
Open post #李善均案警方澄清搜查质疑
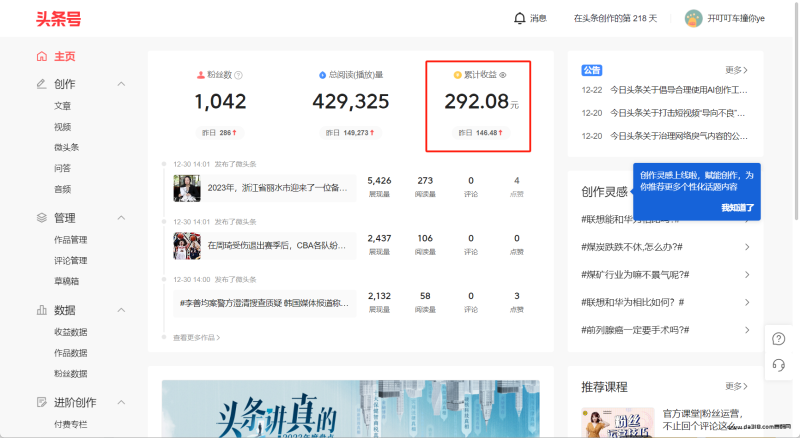pyautogui.click(x=264, y=303)
